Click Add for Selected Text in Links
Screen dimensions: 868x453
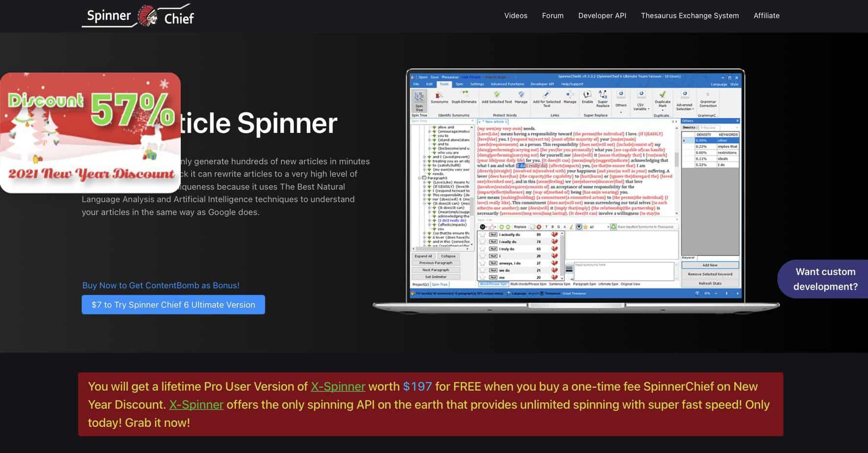[x=546, y=99]
